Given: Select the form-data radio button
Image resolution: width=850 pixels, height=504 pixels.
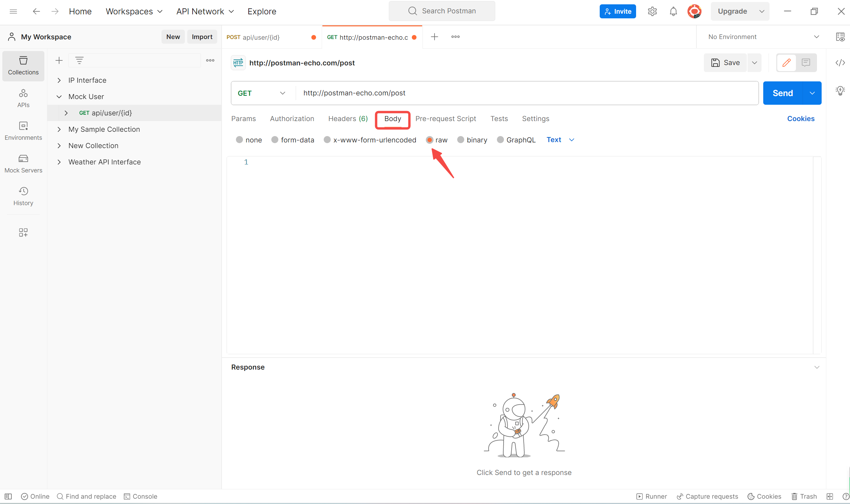Looking at the screenshot, I should (275, 139).
